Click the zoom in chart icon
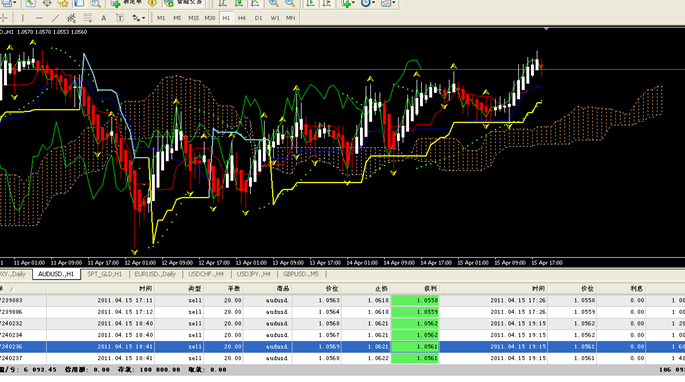The image size is (685, 382). point(273,3)
